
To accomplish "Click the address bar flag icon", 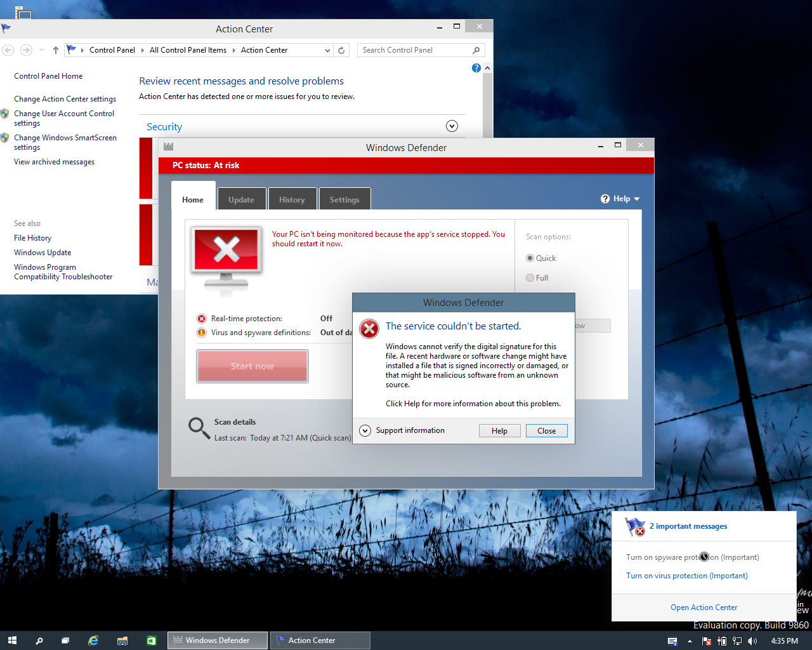I will 71,50.
